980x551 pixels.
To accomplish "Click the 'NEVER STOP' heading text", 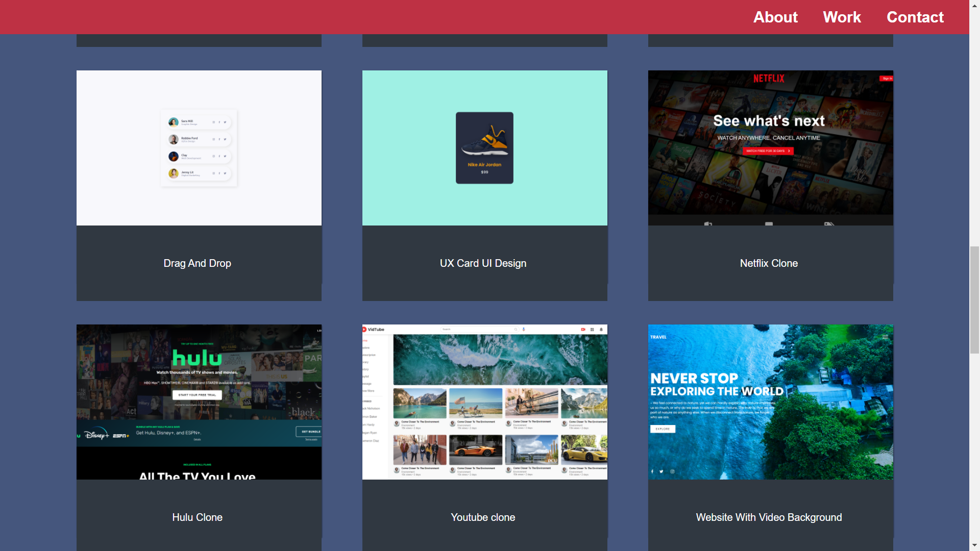I will [694, 379].
